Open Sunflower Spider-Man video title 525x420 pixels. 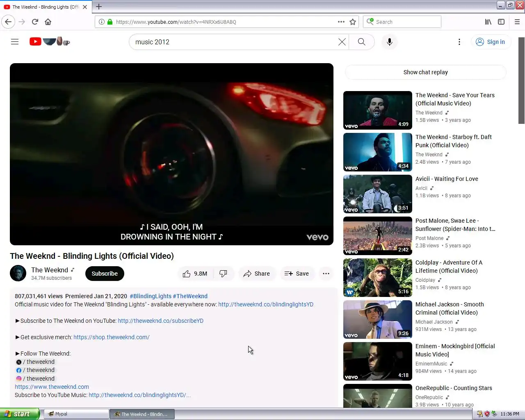point(455,225)
